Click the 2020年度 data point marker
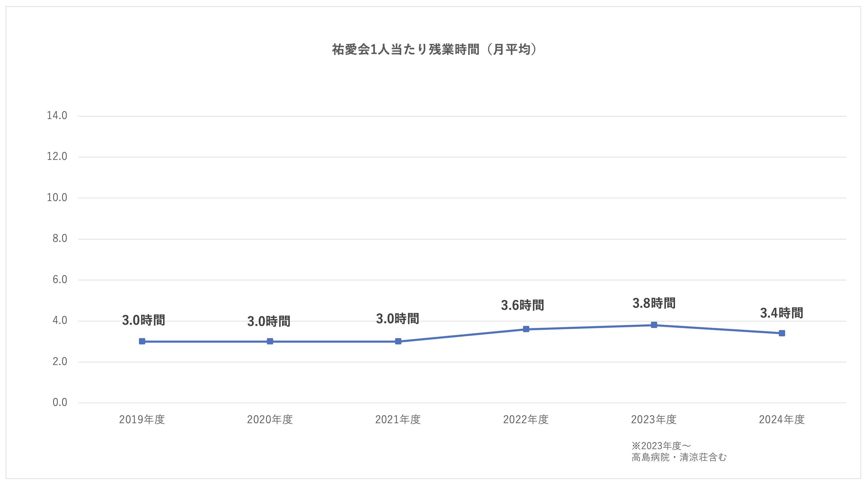This screenshot has width=868, height=489. 270,341
